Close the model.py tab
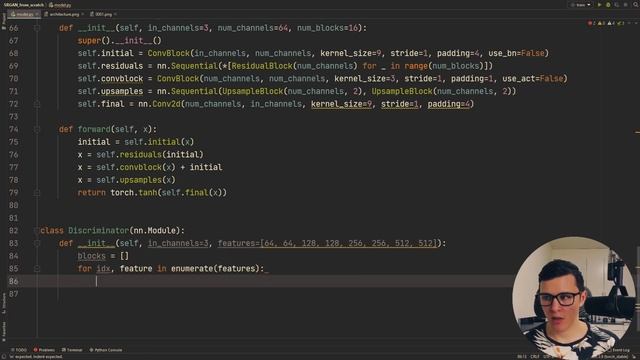Viewport: 640px width, 360px height. coord(37,14)
